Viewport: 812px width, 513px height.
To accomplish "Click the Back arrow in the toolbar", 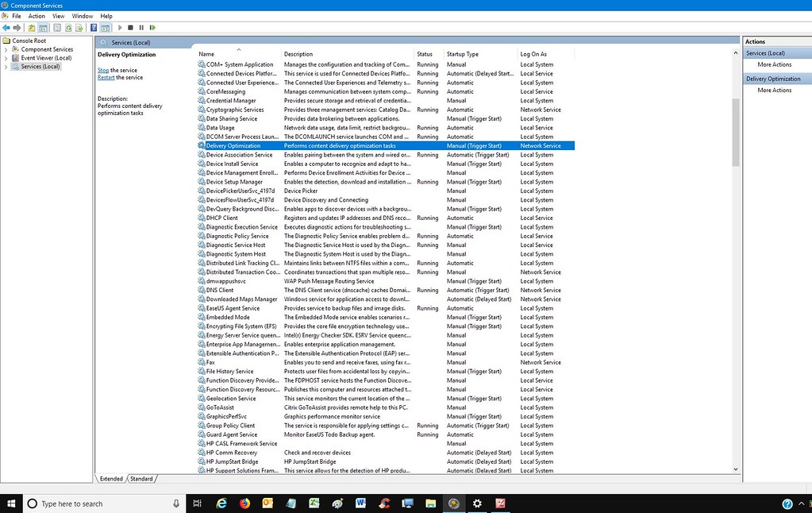I will tap(6, 28).
